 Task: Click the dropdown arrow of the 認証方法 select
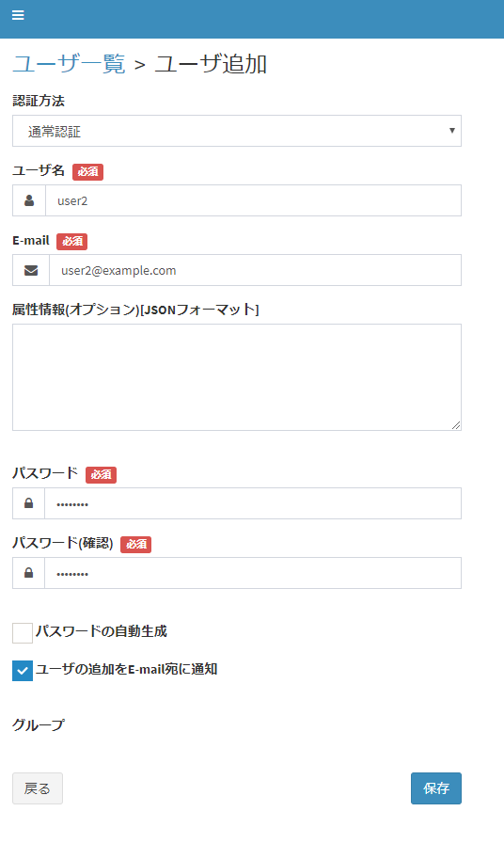(452, 131)
